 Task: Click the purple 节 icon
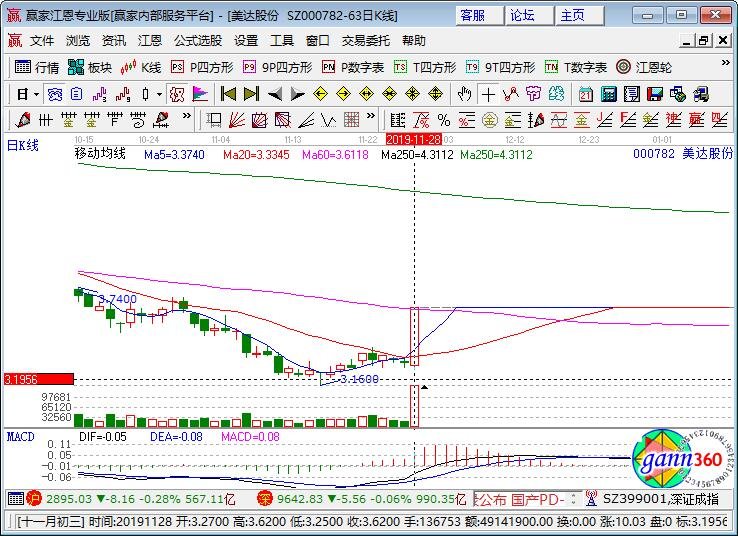click(533, 94)
